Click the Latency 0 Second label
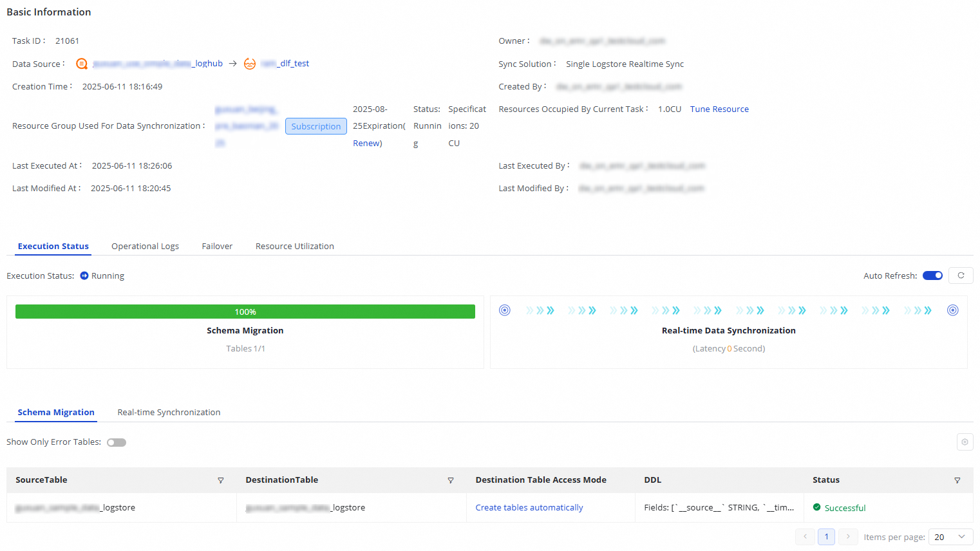 click(729, 348)
